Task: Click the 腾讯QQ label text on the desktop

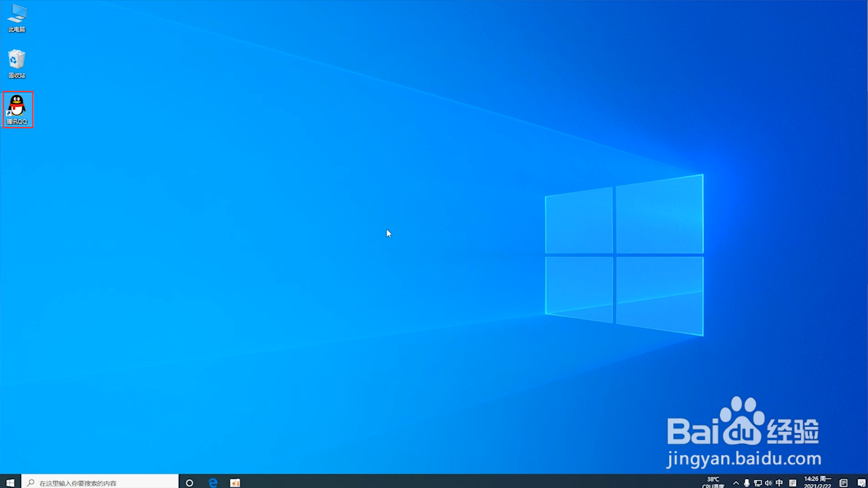Action: click(x=17, y=122)
